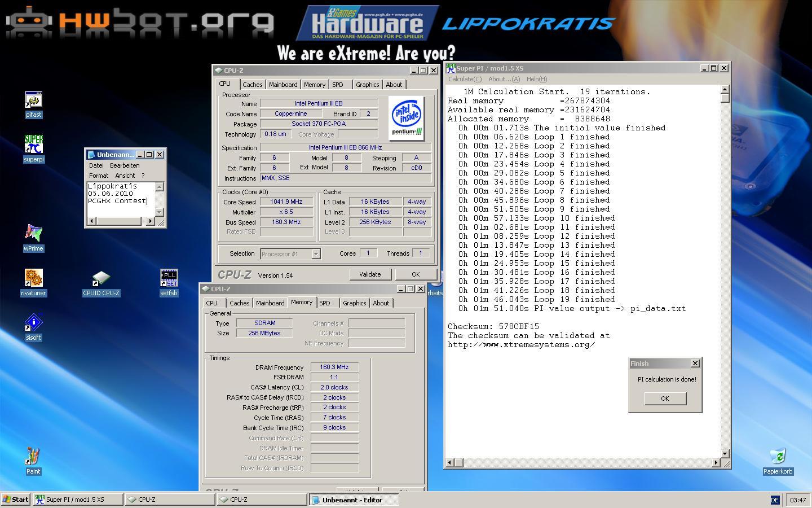The image size is (812, 508).
Task: Click the Core Speed value 1041.9 MHz
Action: (x=286, y=202)
